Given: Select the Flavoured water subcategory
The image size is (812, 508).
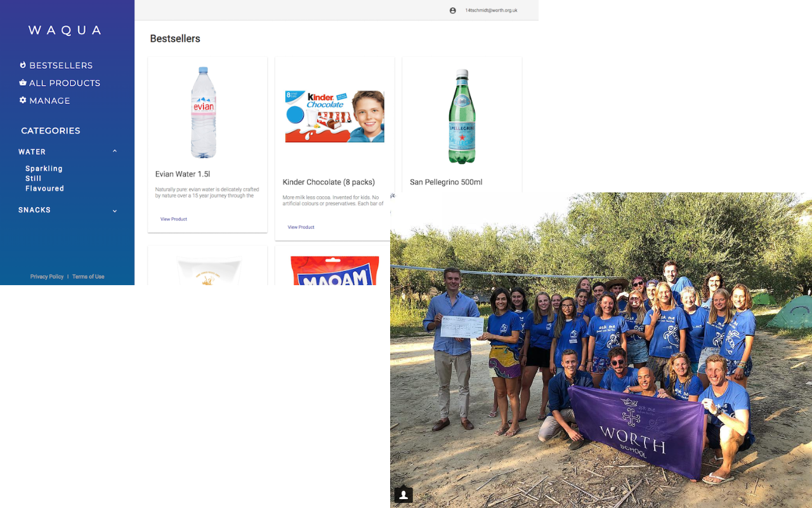Looking at the screenshot, I should tap(44, 189).
